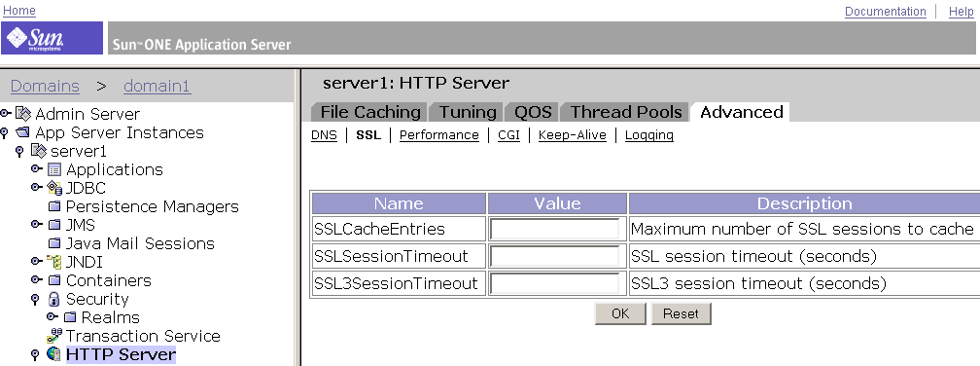This screenshot has height=366, width=980.
Task: Select the Advanced tab
Action: tap(741, 112)
